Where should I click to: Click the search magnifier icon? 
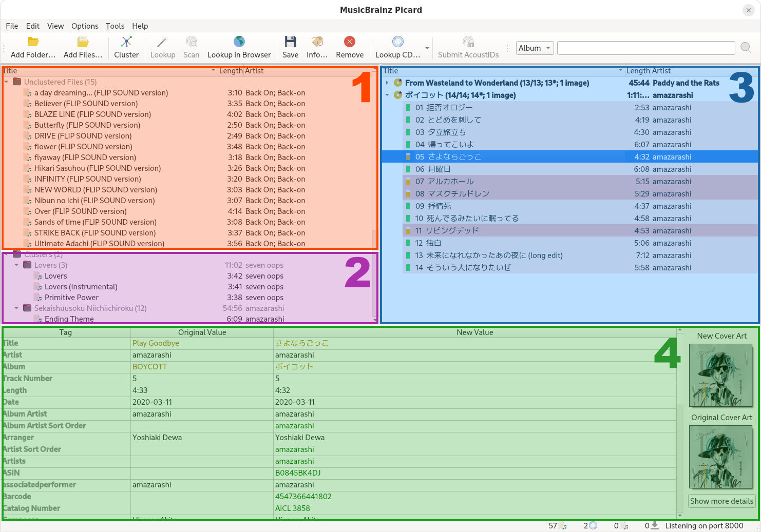pos(746,48)
